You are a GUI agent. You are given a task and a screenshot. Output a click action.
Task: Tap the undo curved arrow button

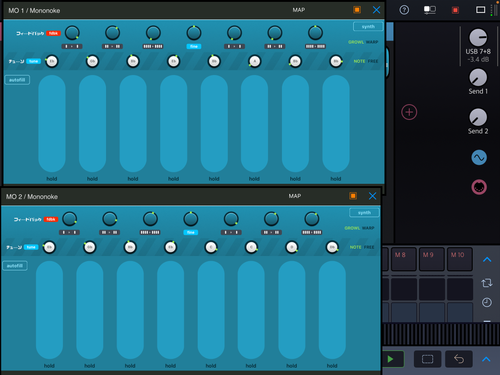(x=459, y=359)
